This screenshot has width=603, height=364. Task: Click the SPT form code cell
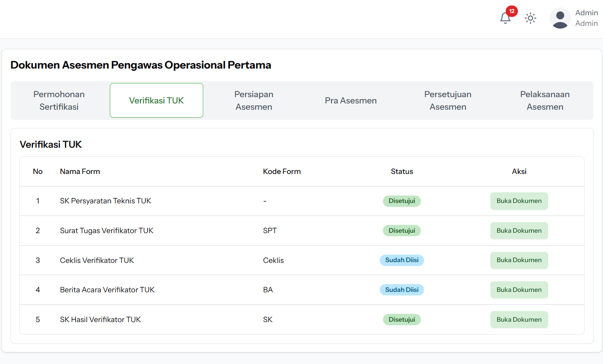(x=270, y=231)
